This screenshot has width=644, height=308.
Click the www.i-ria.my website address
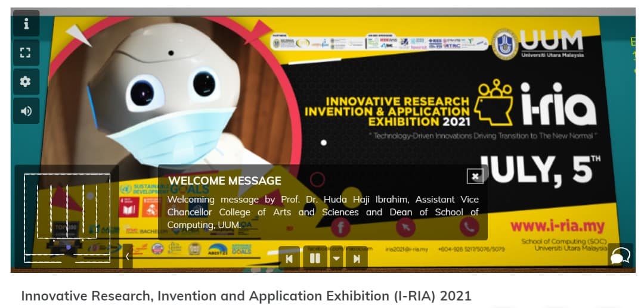558,226
